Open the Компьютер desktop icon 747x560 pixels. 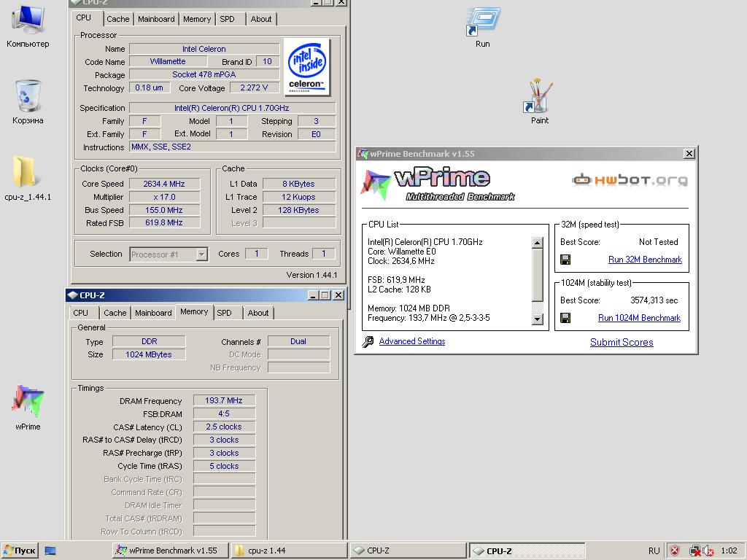point(28,26)
